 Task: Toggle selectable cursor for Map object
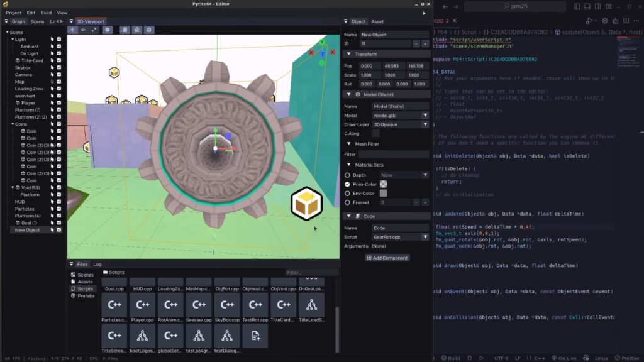52,82
